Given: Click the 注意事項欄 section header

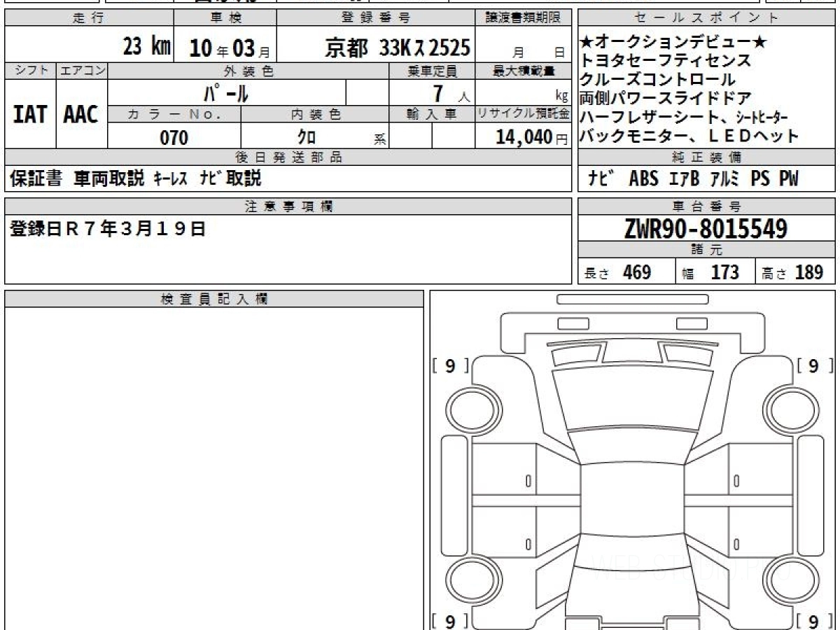Looking at the screenshot, I should pos(288,206).
